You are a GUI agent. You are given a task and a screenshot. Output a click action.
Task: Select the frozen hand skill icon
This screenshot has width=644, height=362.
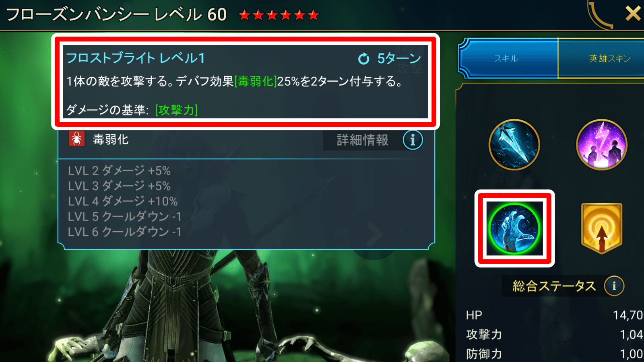tap(514, 228)
